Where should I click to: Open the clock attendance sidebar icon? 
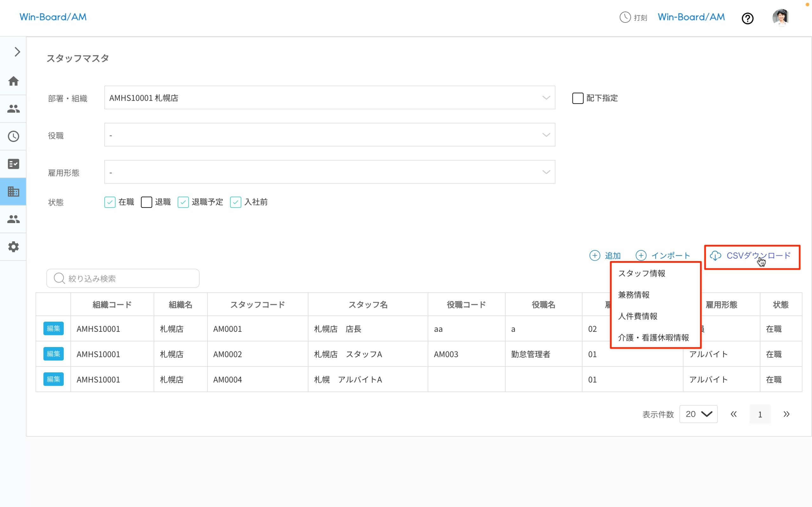tap(13, 137)
